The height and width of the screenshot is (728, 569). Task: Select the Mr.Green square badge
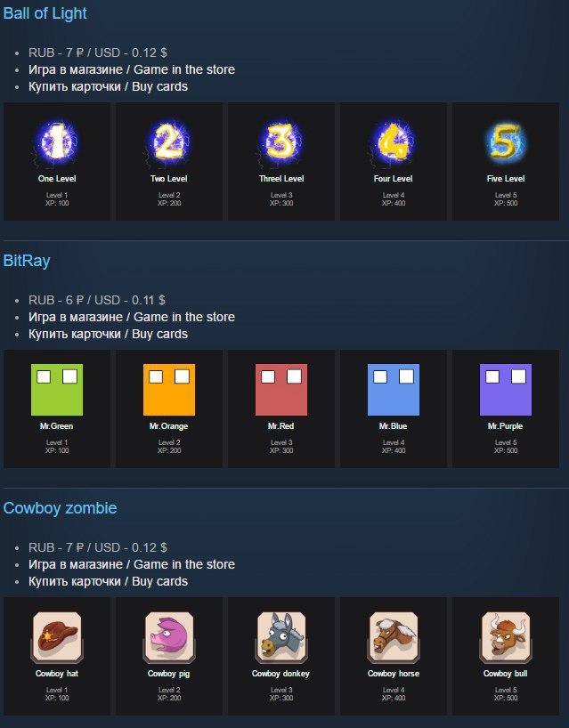[57, 390]
